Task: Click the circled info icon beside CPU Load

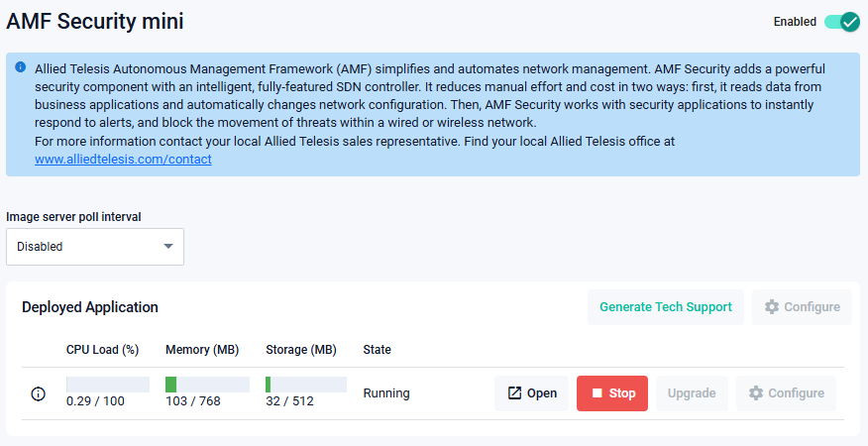Action: 39,393
